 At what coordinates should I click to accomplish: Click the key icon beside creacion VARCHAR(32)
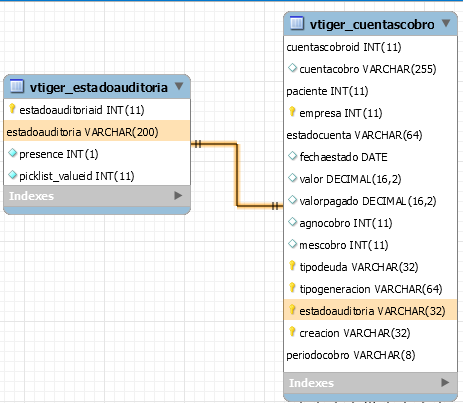point(292,331)
